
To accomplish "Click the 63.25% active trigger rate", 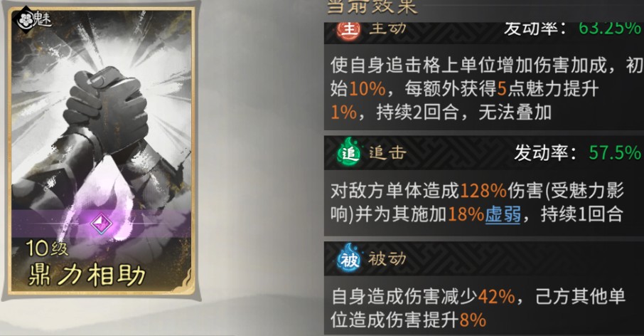I will coord(609,28).
